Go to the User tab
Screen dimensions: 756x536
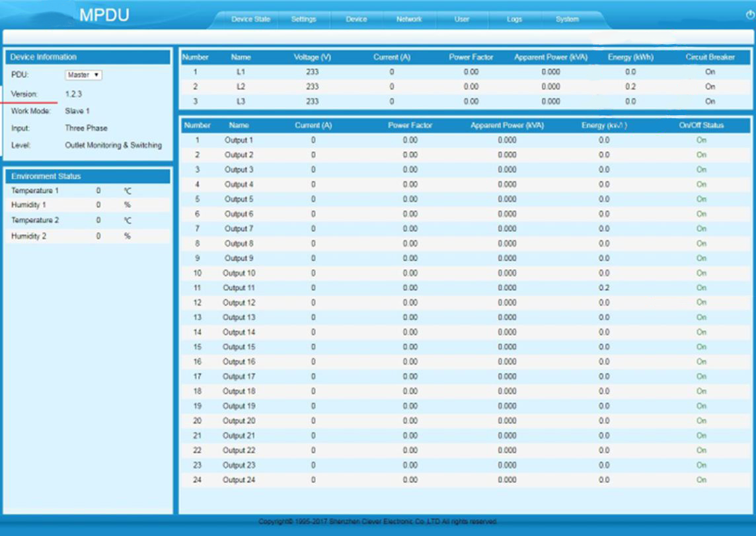tap(462, 20)
